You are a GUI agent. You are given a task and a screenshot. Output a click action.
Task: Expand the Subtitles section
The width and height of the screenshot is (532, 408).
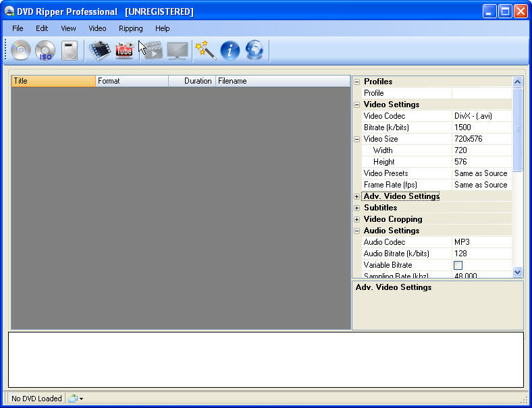click(356, 208)
